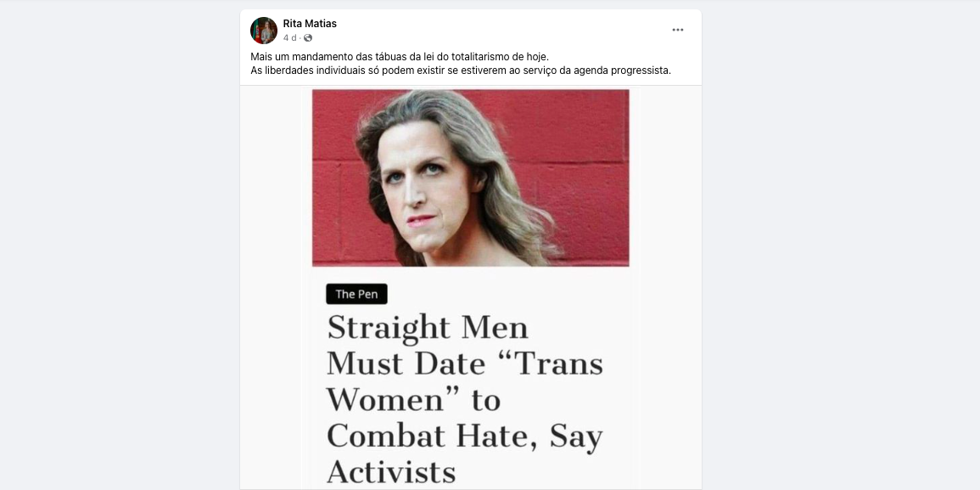This screenshot has width=980, height=490.
Task: Click the black 'The Pen' badge
Action: pos(356,294)
